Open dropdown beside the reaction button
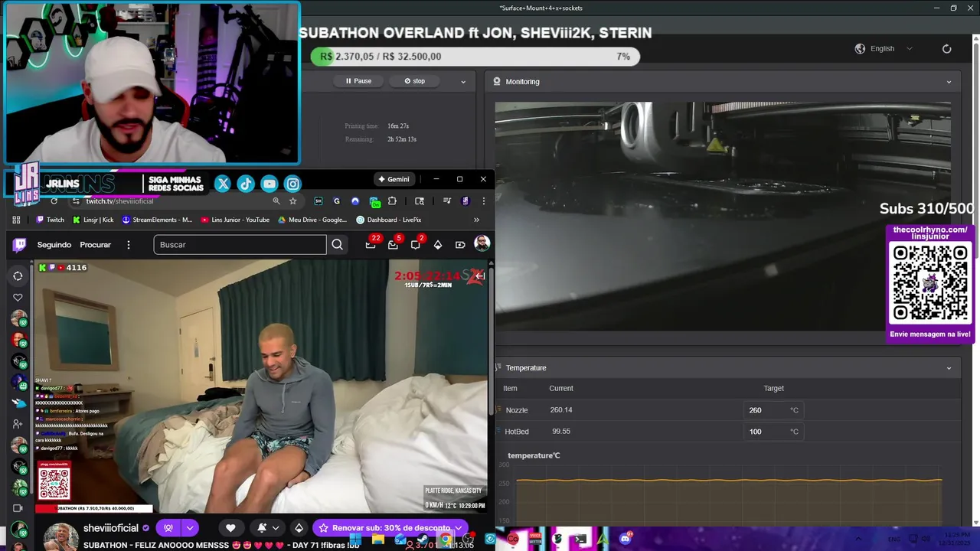Viewport: 980px width, 551px height. [x=190, y=528]
